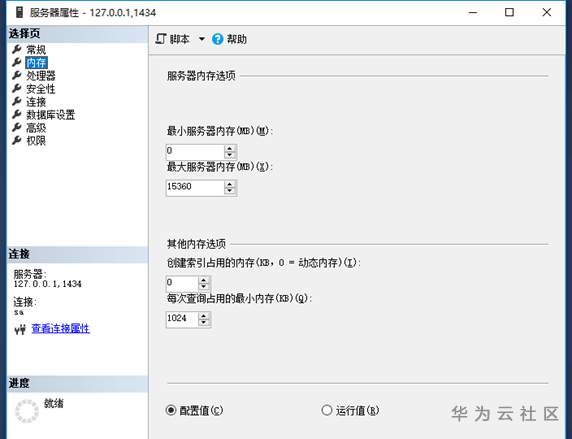Click the minimum server memory field

194,151
